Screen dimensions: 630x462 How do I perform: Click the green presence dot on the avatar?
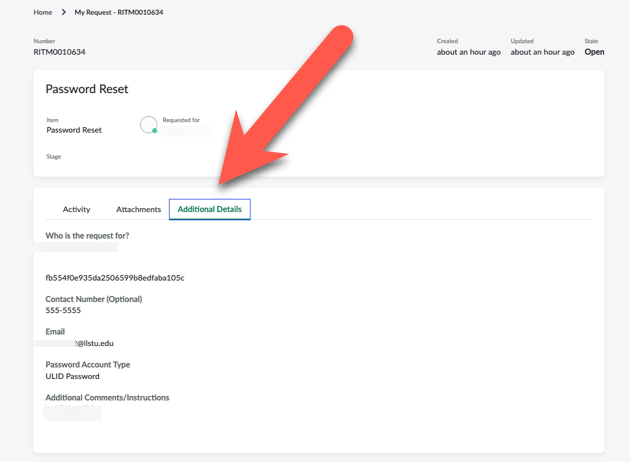[x=154, y=131]
